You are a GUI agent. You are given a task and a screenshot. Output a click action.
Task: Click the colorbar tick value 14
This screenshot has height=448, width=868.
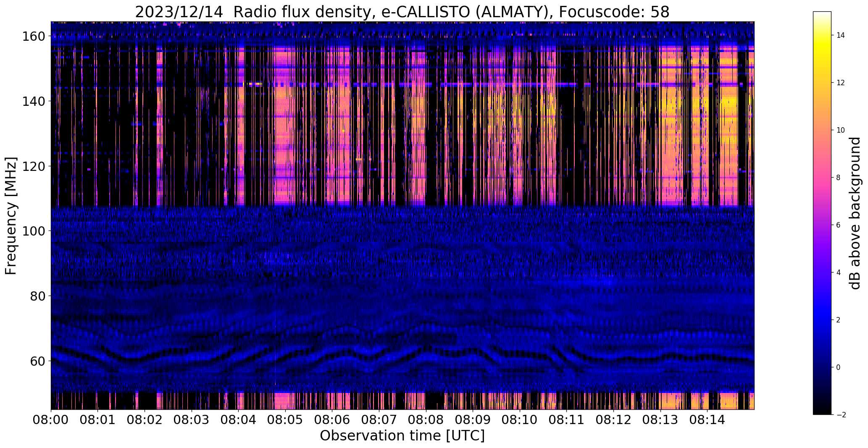840,35
